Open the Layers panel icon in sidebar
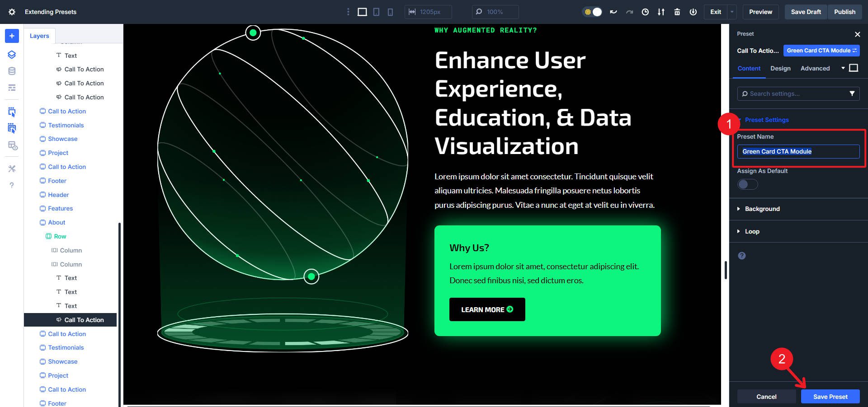 click(x=12, y=55)
